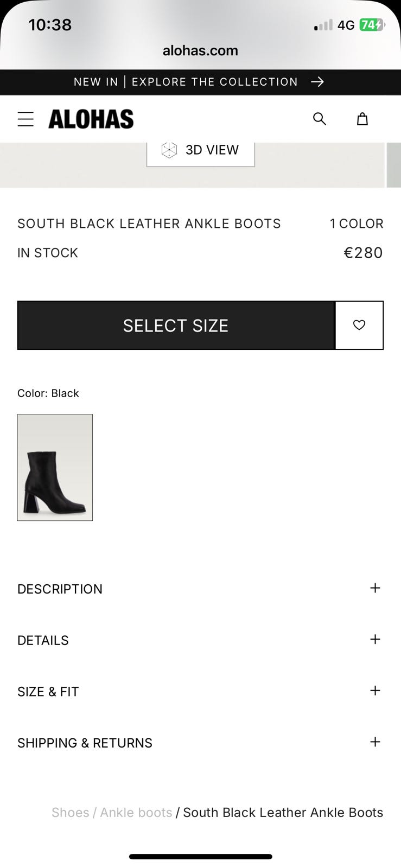Open the shopping bag icon
The image size is (401, 868).
[x=362, y=119]
